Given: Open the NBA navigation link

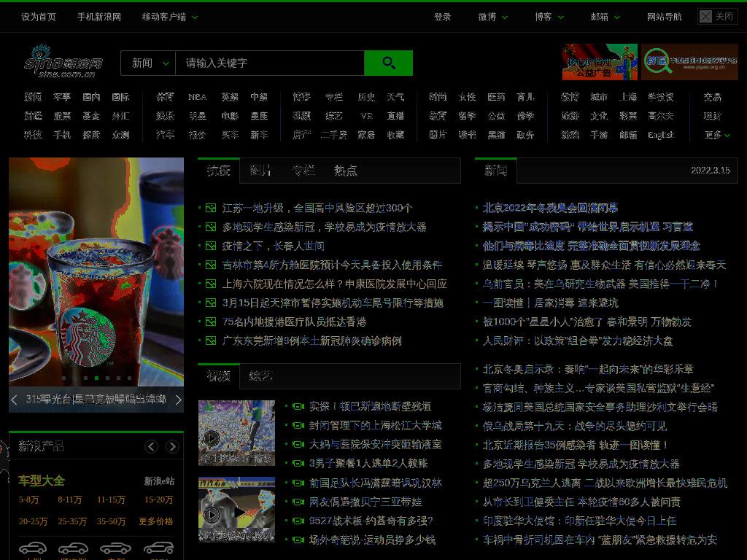Looking at the screenshot, I should [197, 97].
